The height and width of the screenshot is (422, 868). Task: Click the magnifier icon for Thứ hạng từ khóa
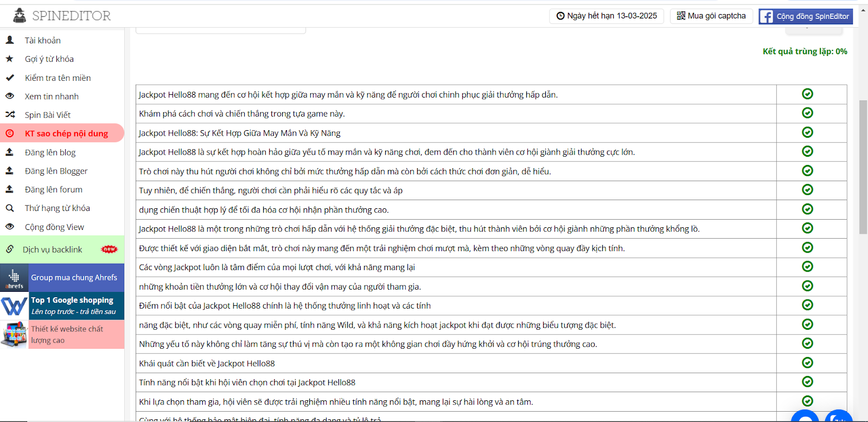pyautogui.click(x=10, y=208)
